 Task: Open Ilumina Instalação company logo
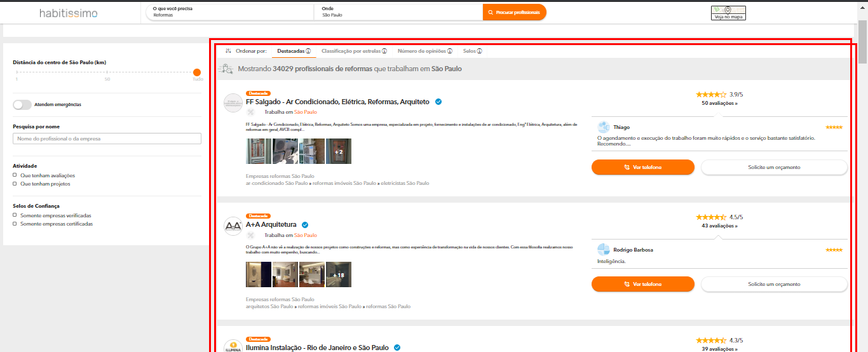(233, 346)
